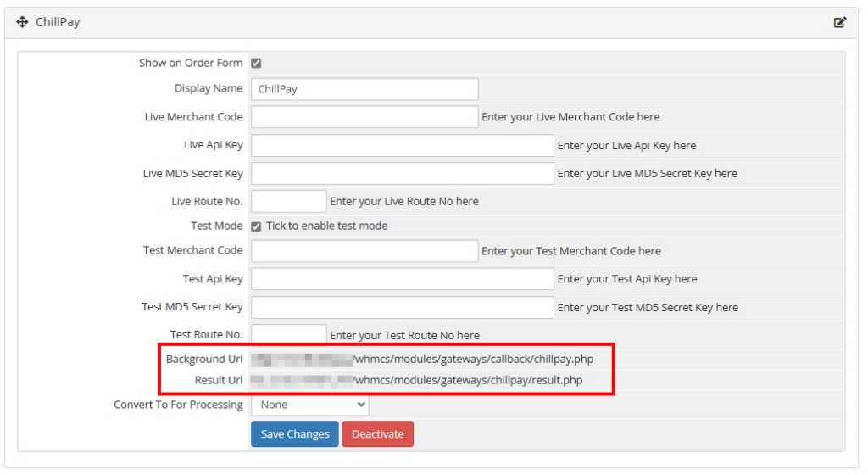Viewport: 868px width, 475px height.
Task: Click the Deactivate button
Action: tap(377, 434)
